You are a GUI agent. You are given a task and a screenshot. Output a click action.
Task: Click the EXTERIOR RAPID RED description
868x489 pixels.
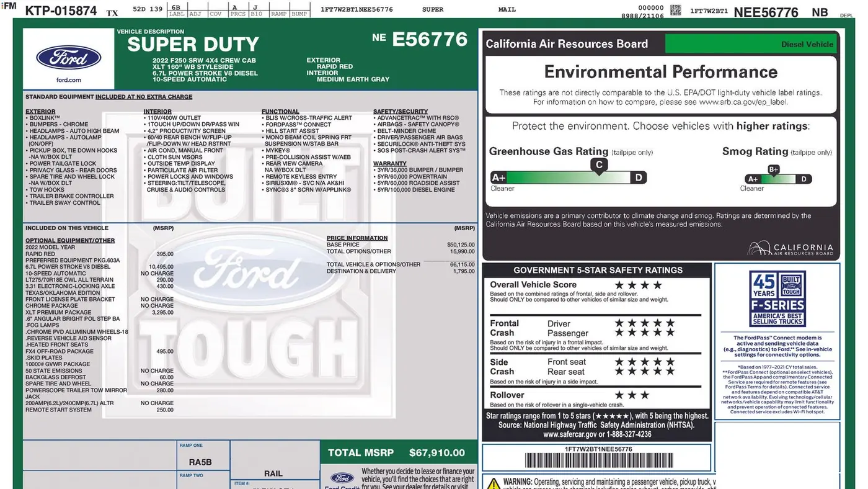click(x=329, y=63)
